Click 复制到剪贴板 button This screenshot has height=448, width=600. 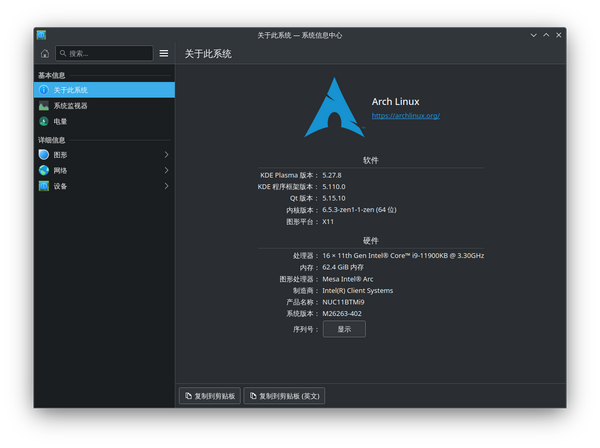[x=210, y=396]
